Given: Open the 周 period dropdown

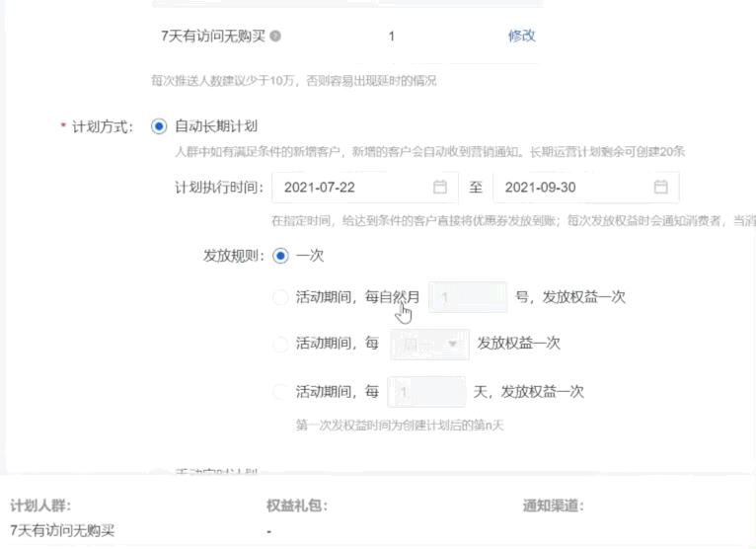Looking at the screenshot, I should [x=429, y=344].
